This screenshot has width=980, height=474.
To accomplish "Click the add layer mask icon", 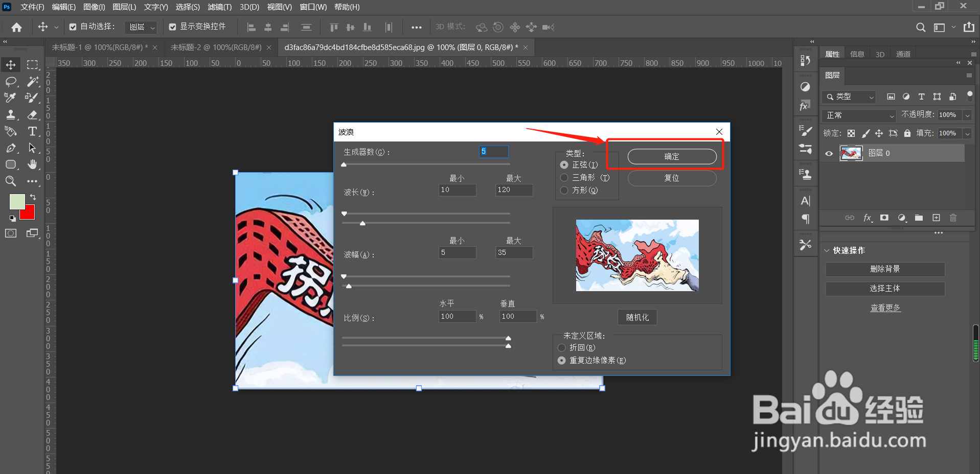I will click(884, 218).
